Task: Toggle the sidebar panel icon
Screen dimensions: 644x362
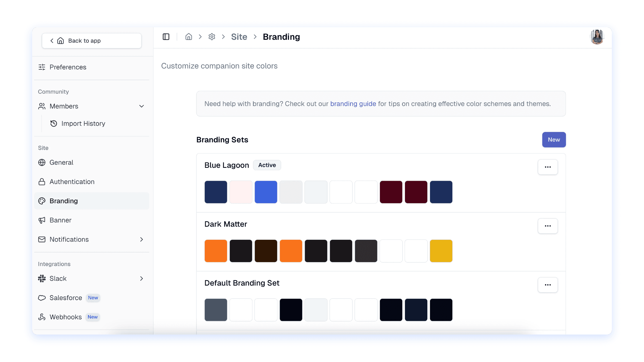Action: pos(166,37)
